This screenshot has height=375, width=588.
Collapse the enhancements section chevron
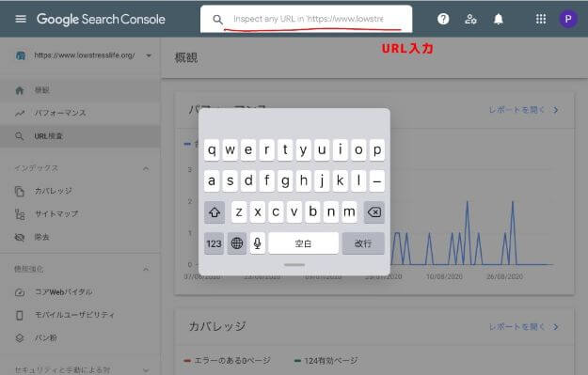click(146, 269)
